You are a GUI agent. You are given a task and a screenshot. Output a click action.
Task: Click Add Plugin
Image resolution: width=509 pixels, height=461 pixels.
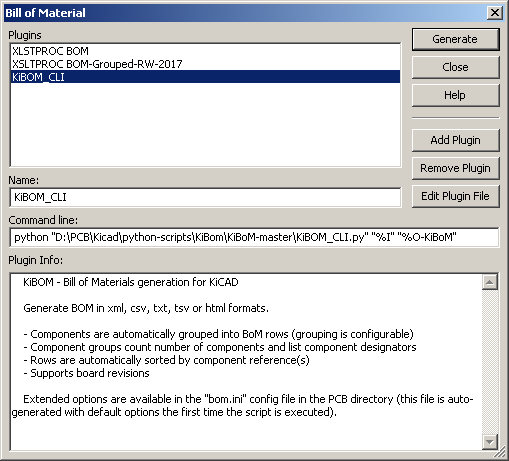point(455,140)
